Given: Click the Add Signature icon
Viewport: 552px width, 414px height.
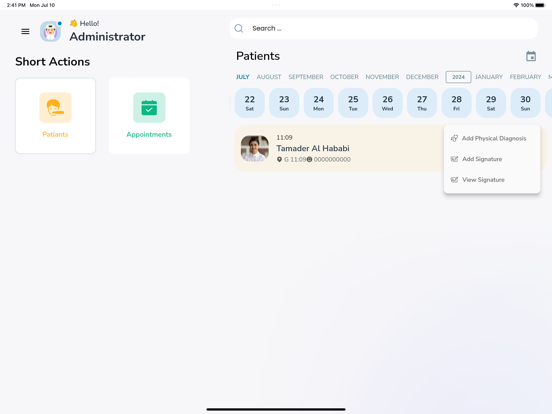Looking at the screenshot, I should click(x=454, y=159).
